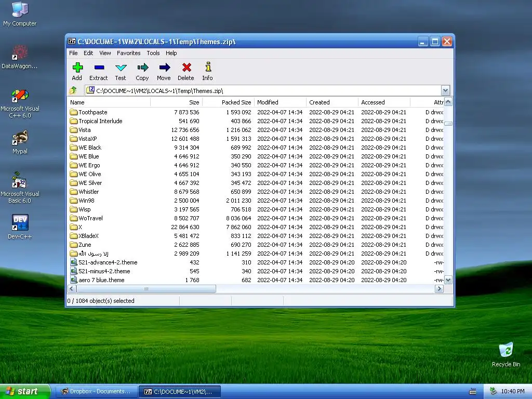Click the vertical scrollbar up arrow
Image resolution: width=532 pixels, height=399 pixels.
click(x=448, y=102)
